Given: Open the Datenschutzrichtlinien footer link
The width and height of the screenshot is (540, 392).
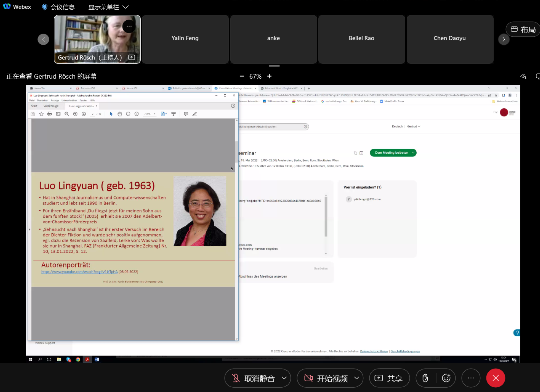Looking at the screenshot, I should pyautogui.click(x=374, y=351).
